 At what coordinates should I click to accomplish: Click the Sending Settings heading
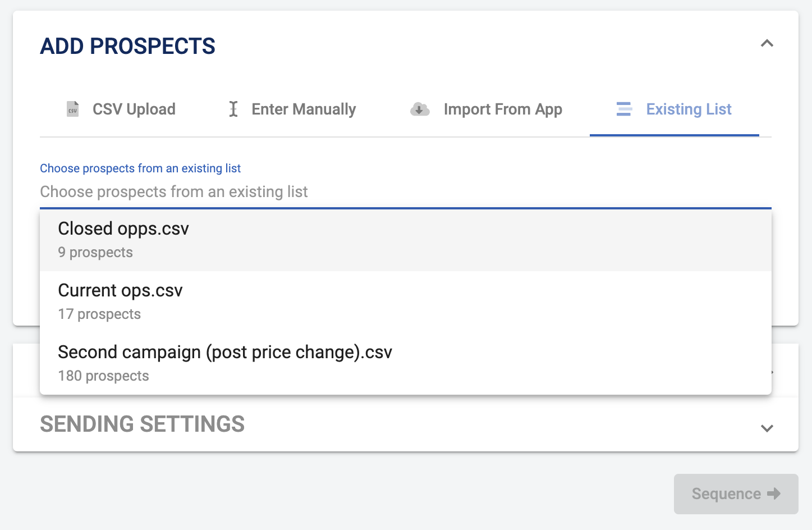coord(142,424)
